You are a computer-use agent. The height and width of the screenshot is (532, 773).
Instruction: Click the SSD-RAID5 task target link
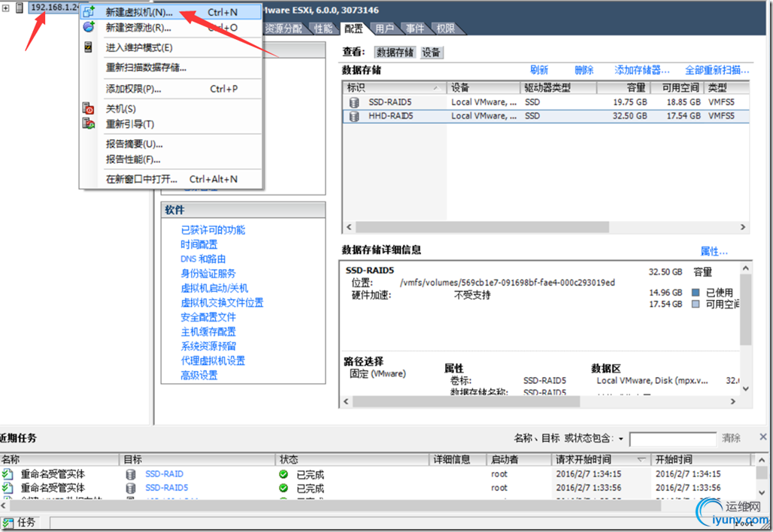(167, 488)
